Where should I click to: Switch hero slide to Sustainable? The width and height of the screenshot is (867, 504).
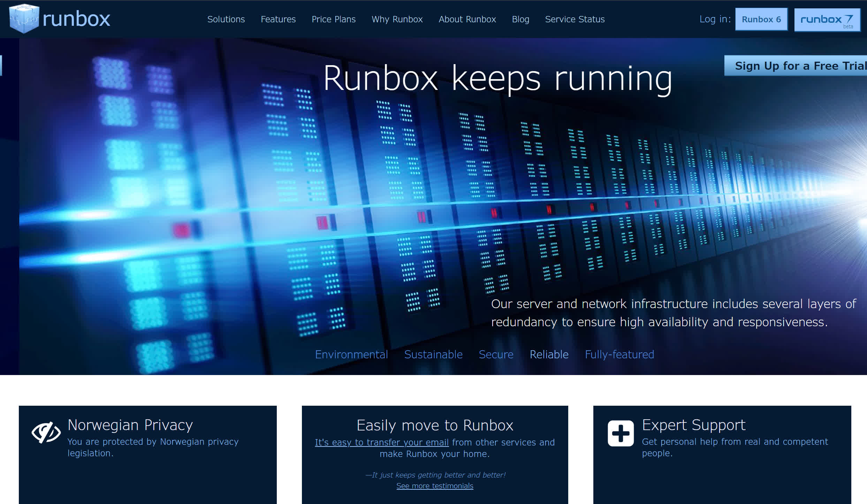pos(433,354)
